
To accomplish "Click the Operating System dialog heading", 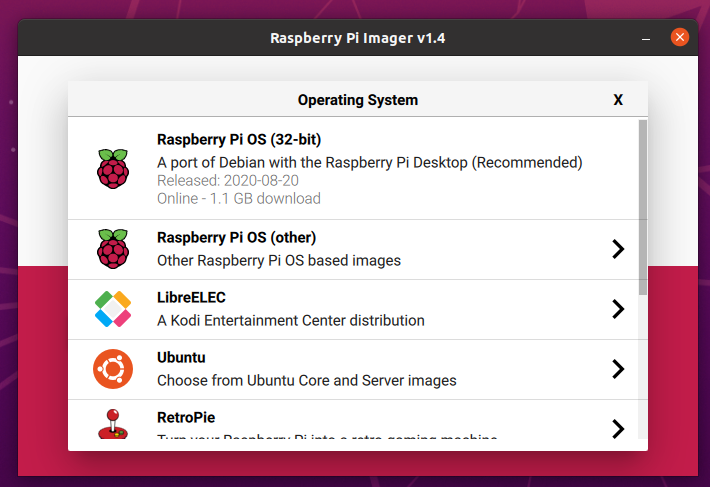I will coord(358,100).
